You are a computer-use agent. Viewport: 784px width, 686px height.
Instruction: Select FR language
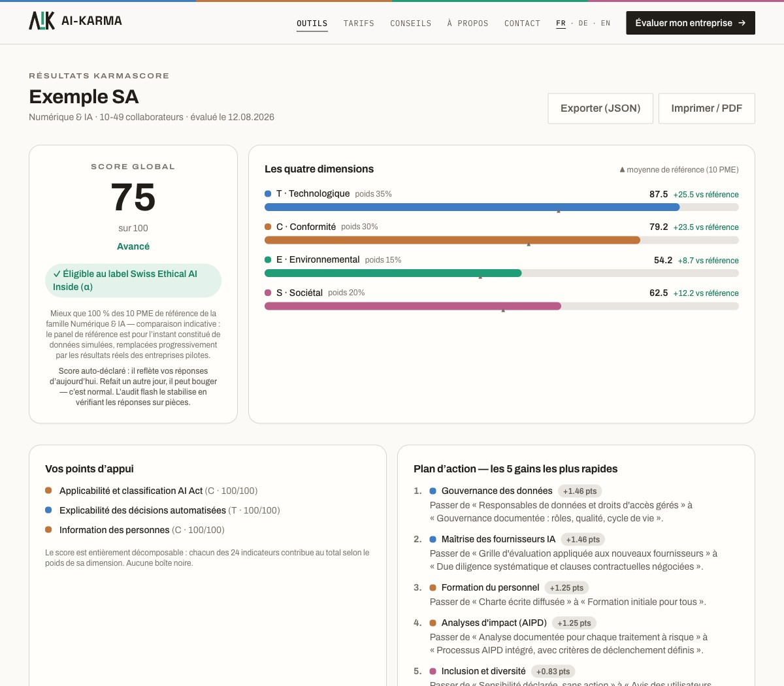tap(561, 23)
